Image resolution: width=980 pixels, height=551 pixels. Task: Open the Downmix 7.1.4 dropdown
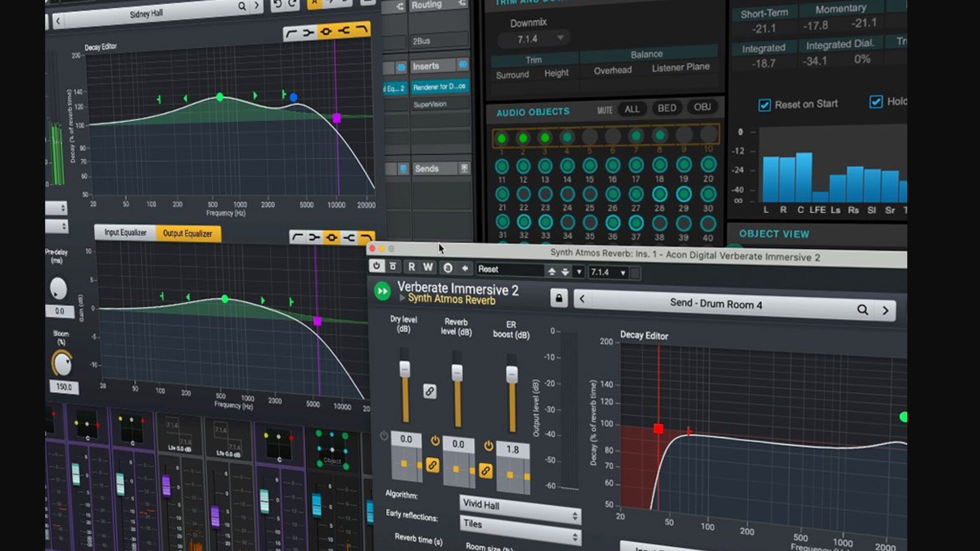pos(534,39)
